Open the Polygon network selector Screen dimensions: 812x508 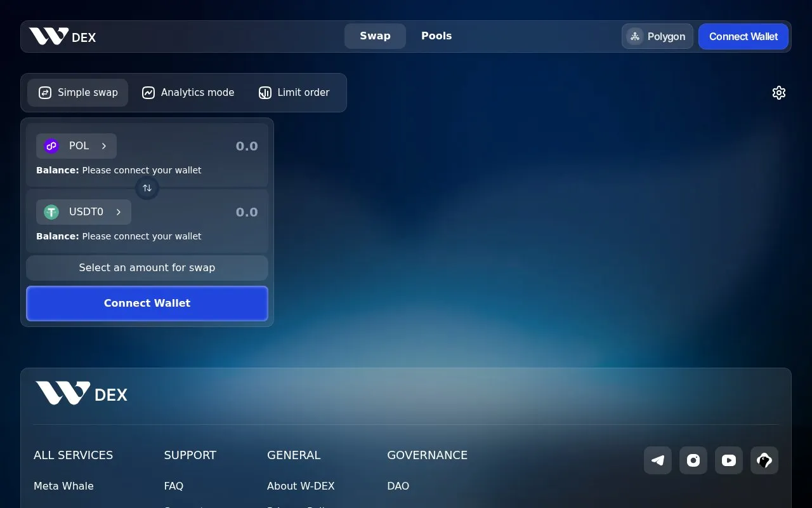[x=657, y=36]
